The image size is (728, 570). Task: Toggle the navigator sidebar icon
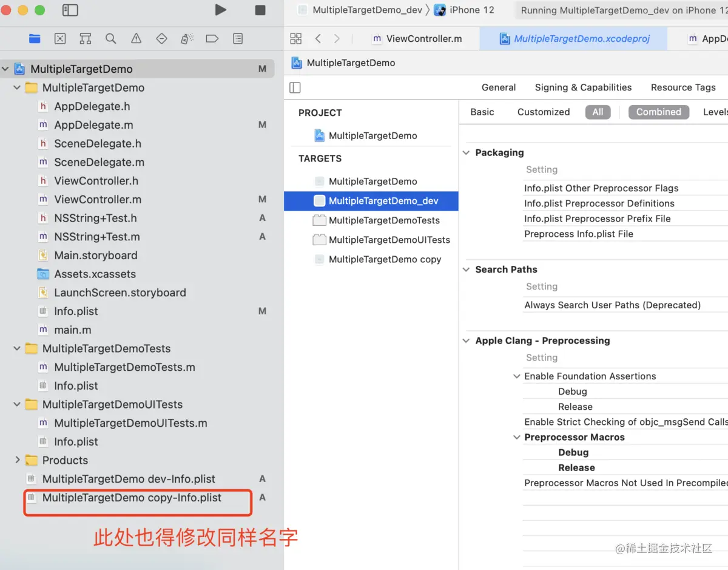tap(70, 10)
